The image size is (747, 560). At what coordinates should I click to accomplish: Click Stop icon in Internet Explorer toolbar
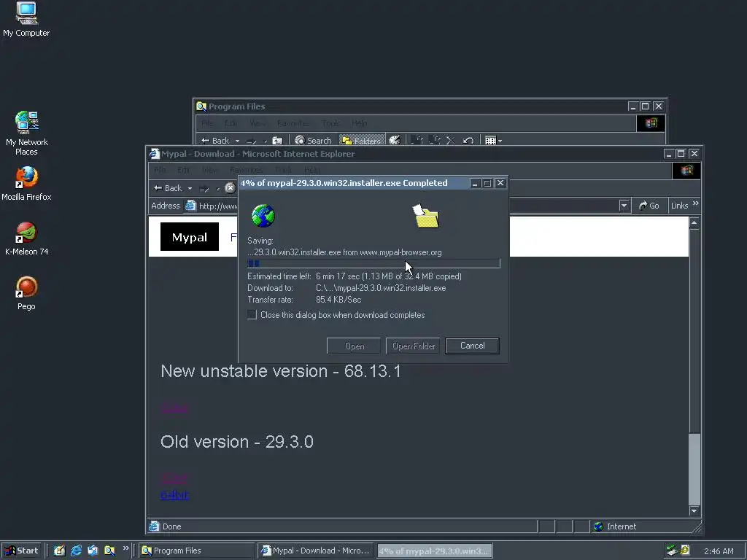click(230, 188)
